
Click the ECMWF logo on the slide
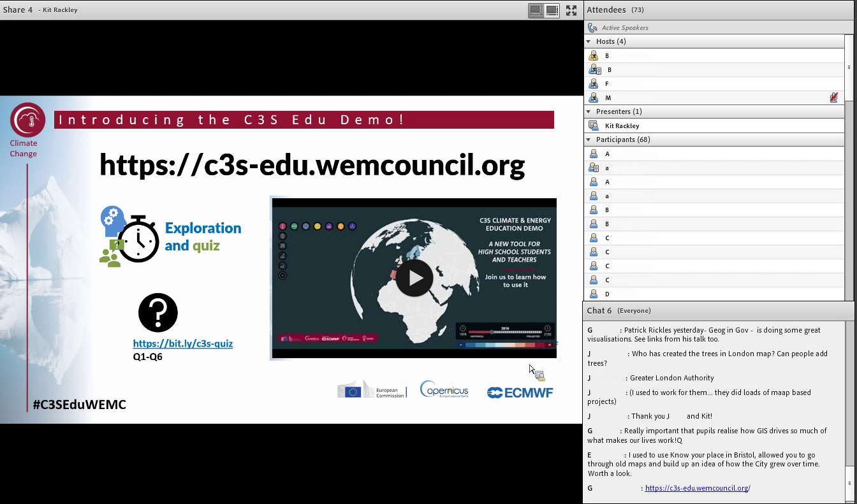click(520, 392)
